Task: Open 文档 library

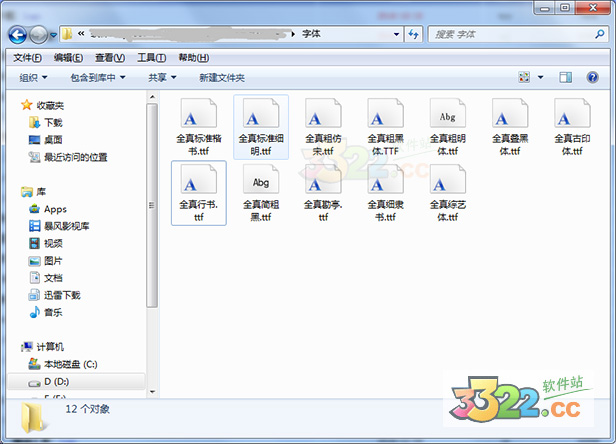Action: (46, 278)
